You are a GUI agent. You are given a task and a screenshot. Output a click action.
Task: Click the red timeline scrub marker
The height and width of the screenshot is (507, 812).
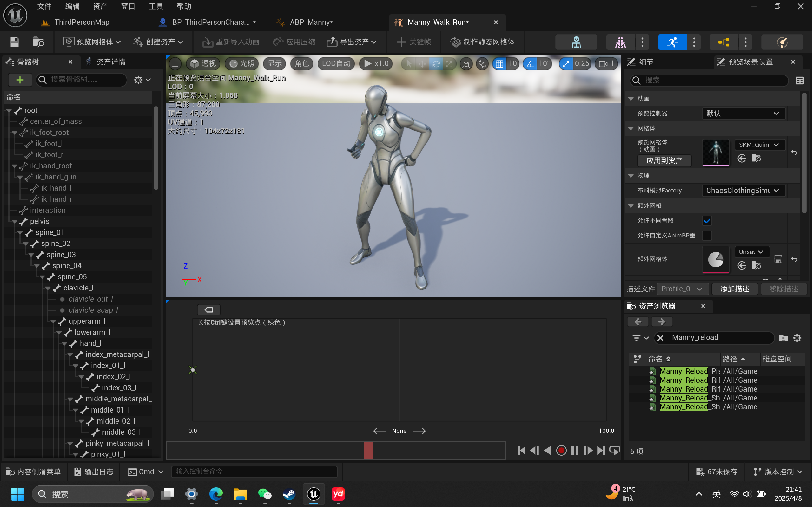[368, 450]
